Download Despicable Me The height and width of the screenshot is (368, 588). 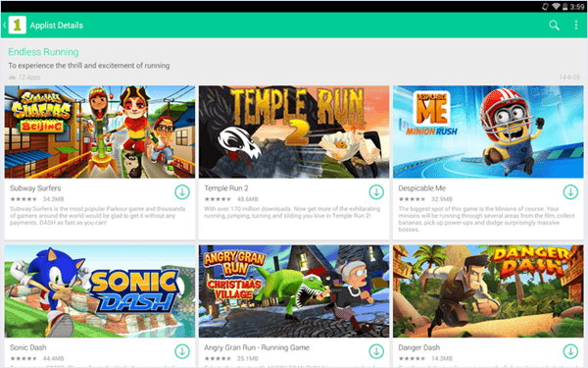tap(570, 192)
